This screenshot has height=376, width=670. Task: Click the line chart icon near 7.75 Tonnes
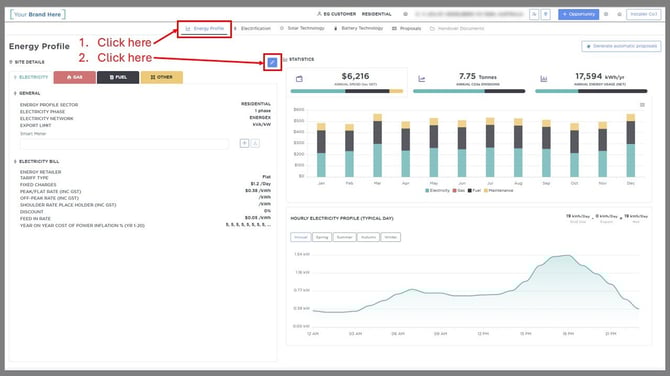422,79
